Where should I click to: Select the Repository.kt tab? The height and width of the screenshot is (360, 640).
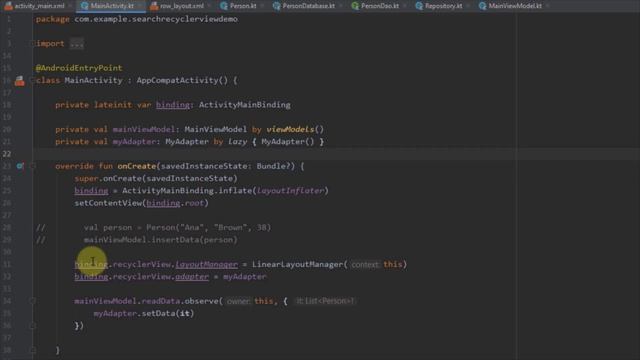pyautogui.click(x=440, y=6)
